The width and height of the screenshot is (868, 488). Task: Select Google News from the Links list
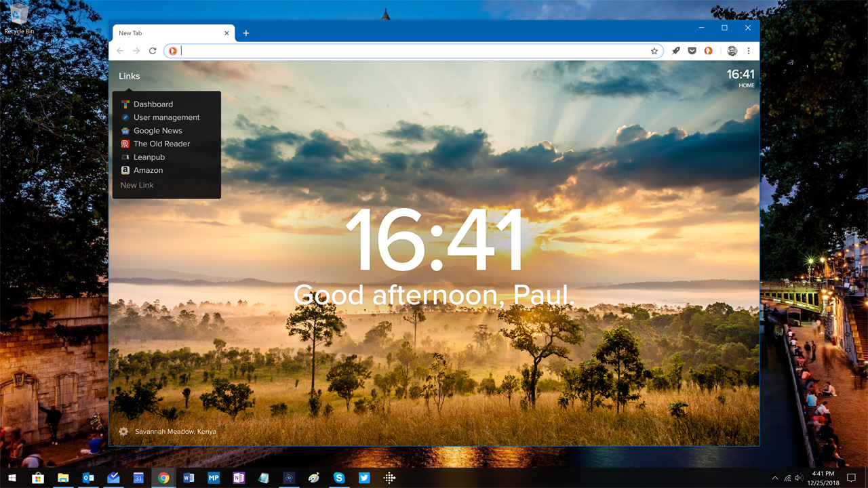pos(157,131)
